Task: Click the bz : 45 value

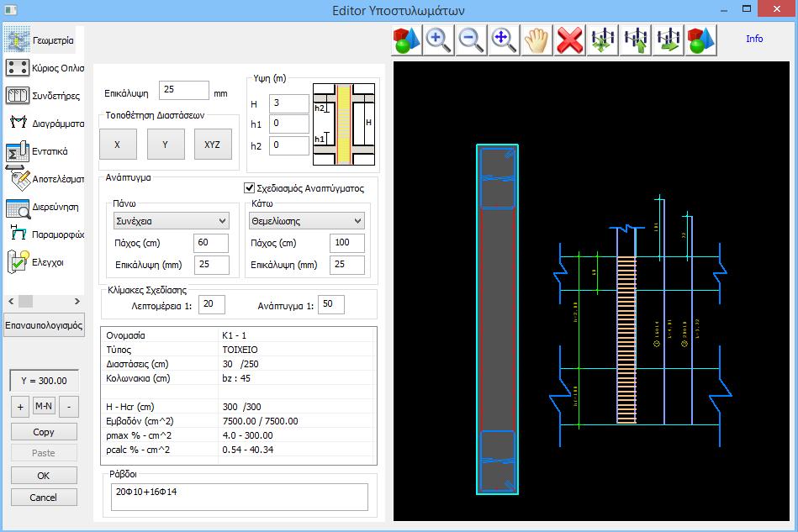Action: pos(236,378)
